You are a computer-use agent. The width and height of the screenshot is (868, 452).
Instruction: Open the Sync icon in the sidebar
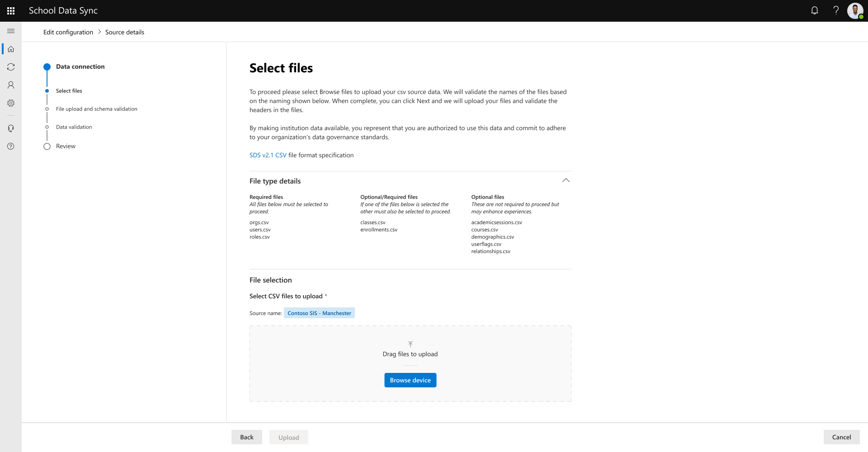[x=11, y=67]
